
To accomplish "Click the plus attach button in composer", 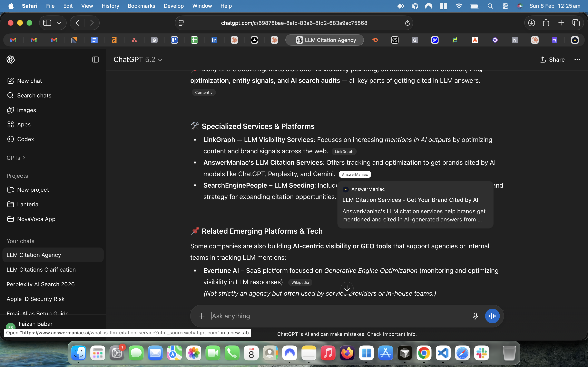I will [202, 316].
